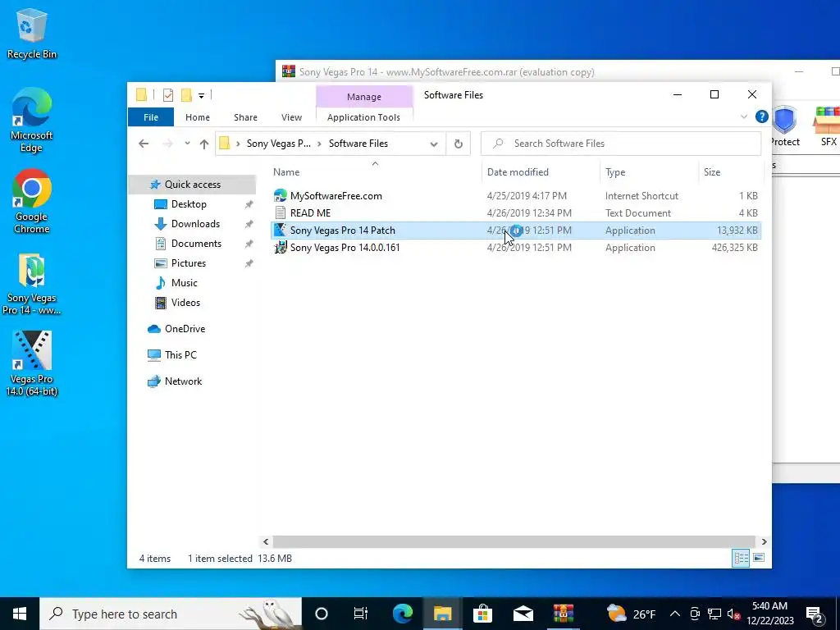The height and width of the screenshot is (630, 840).
Task: Select Quick access in navigation pane
Action: 192,185
